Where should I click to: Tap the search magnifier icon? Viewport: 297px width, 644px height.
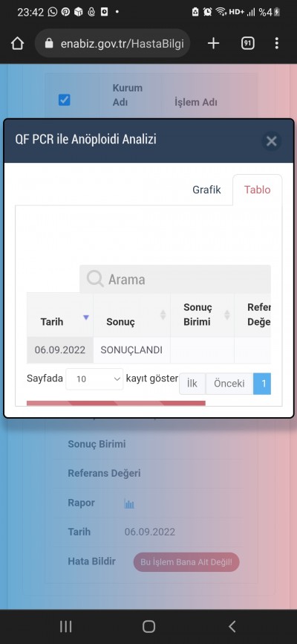pyautogui.click(x=95, y=280)
